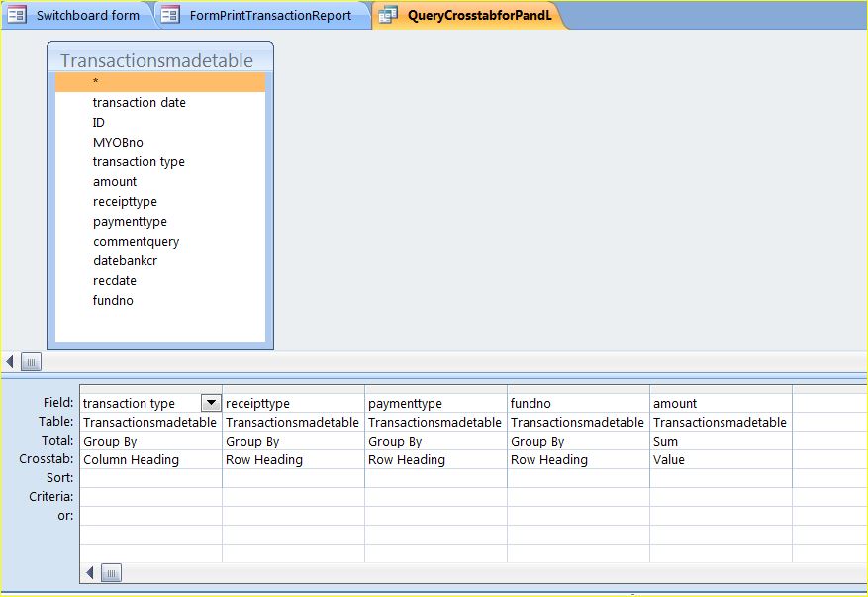Click the Sum cell in amount column
868x597 pixels.
(x=720, y=441)
